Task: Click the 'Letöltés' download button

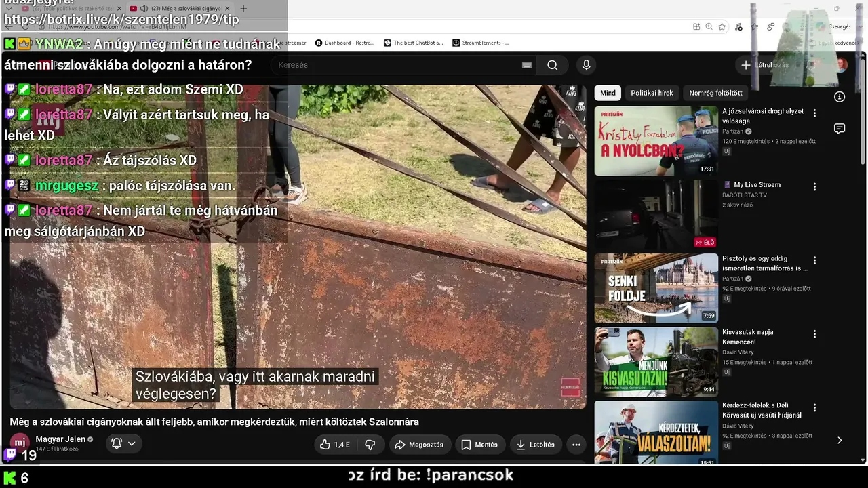Action: tap(536, 445)
